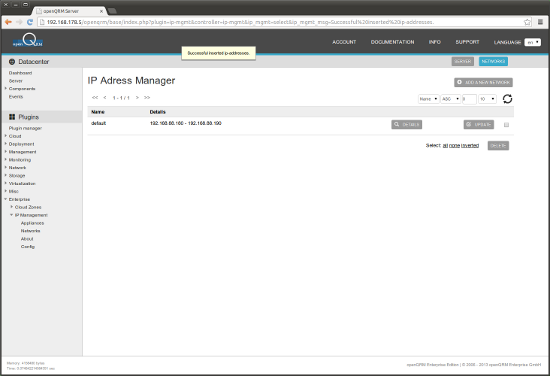Open the Name sort field dropdown
550x376 pixels.
coord(428,99)
